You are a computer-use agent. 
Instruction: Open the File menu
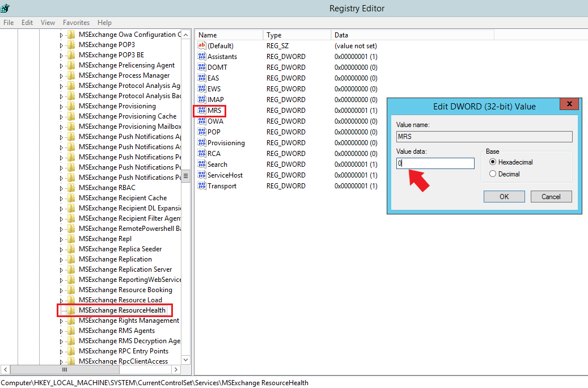pyautogui.click(x=9, y=23)
